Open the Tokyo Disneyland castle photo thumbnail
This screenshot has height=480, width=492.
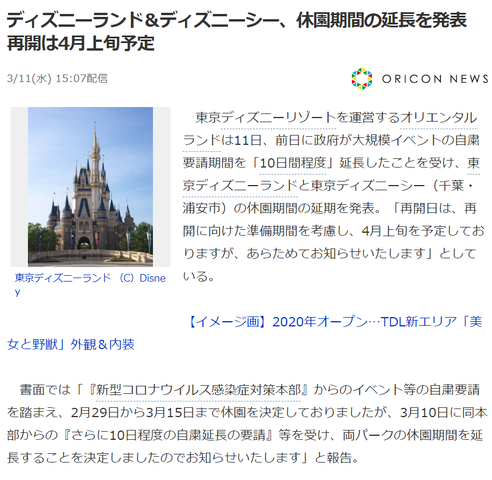coord(90,187)
